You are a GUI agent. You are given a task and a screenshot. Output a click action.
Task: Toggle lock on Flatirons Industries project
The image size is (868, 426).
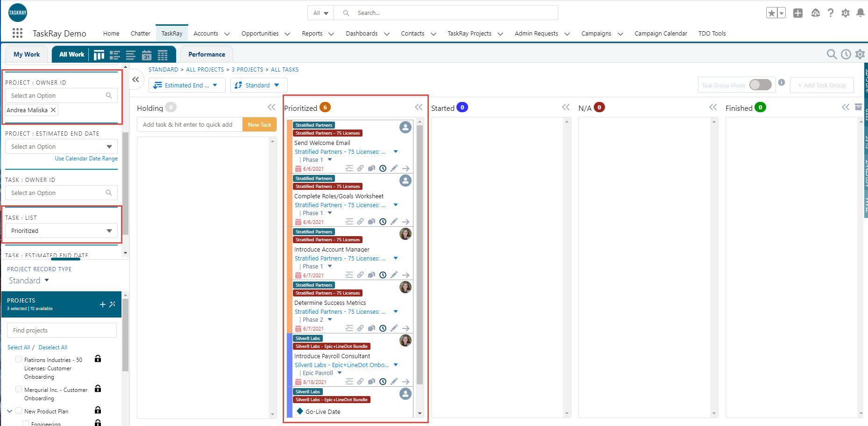coord(98,359)
